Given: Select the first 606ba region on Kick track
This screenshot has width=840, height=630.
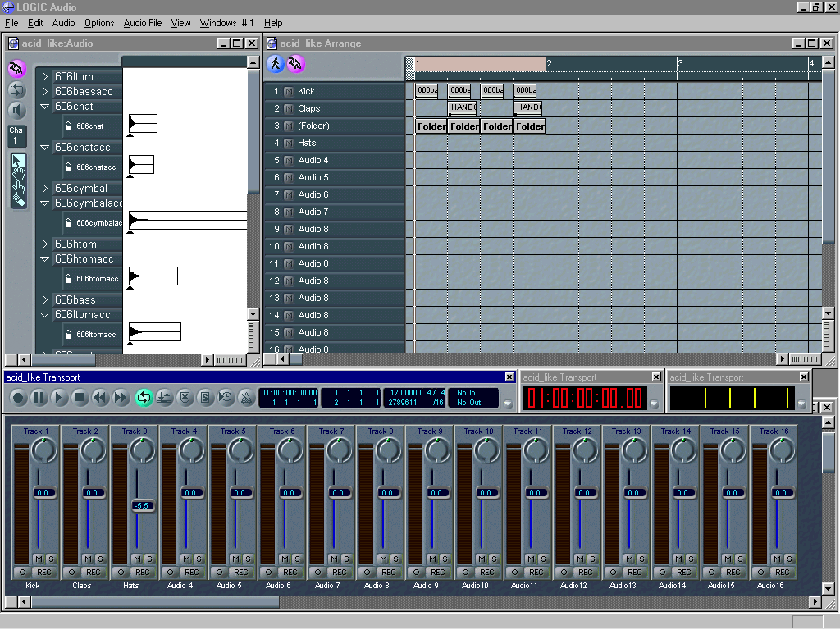Looking at the screenshot, I should click(x=427, y=90).
